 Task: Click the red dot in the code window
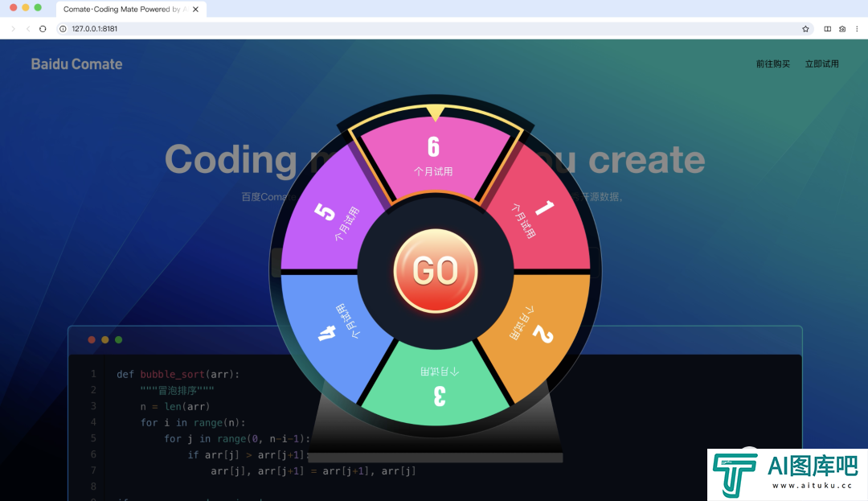point(92,339)
